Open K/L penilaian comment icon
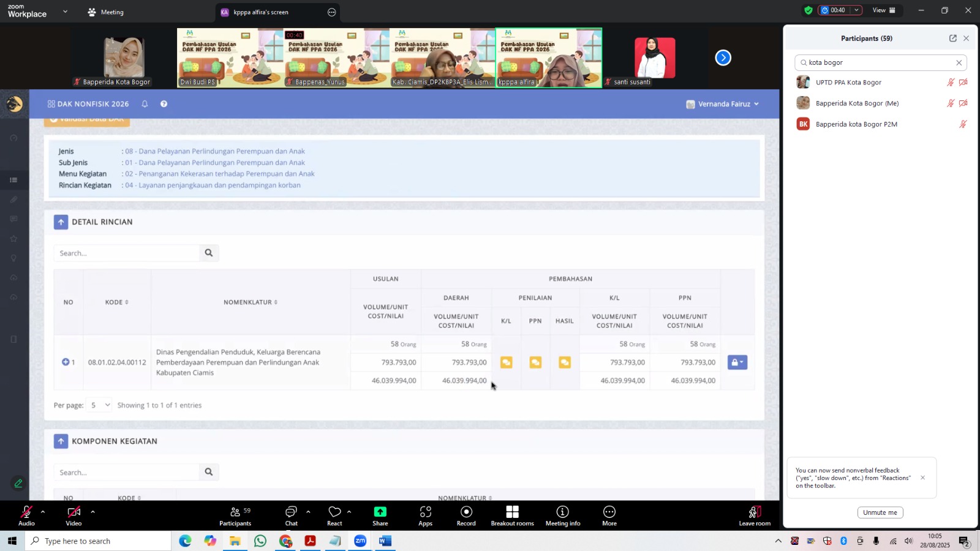The image size is (980, 551). click(x=506, y=362)
